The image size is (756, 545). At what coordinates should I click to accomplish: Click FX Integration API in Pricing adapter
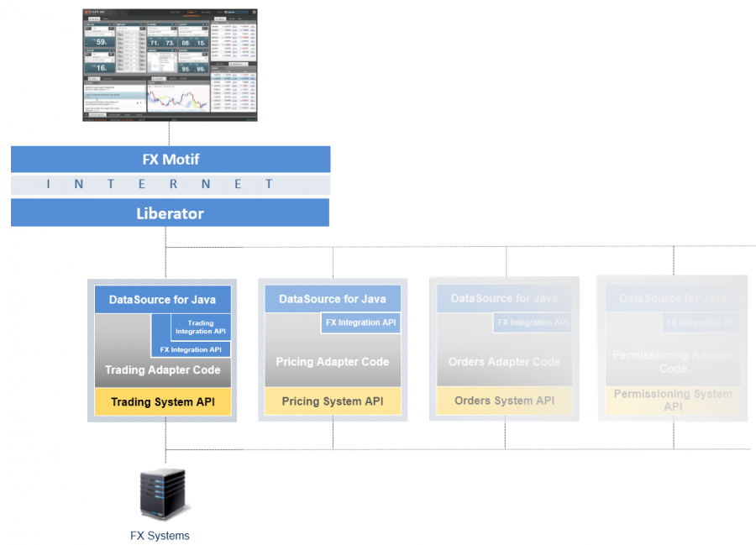point(361,322)
